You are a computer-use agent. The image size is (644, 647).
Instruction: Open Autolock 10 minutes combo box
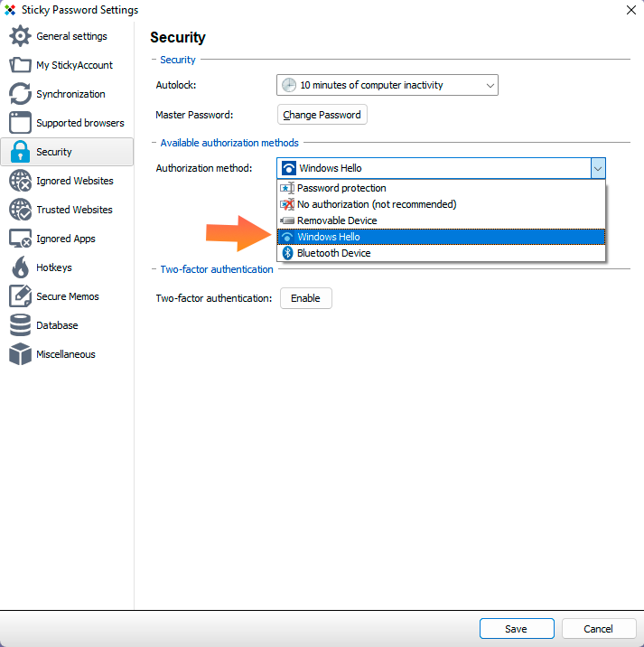pos(387,85)
